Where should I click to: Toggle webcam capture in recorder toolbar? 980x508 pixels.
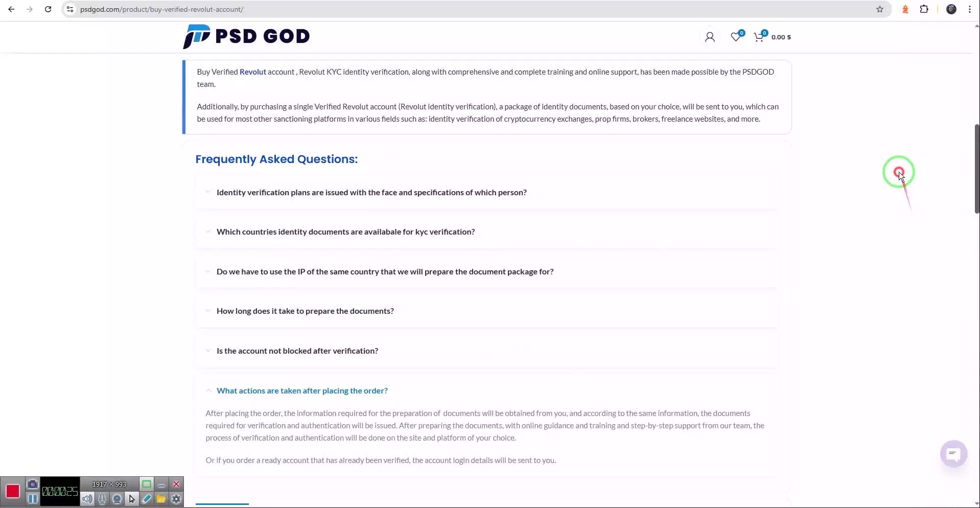pyautogui.click(x=117, y=499)
